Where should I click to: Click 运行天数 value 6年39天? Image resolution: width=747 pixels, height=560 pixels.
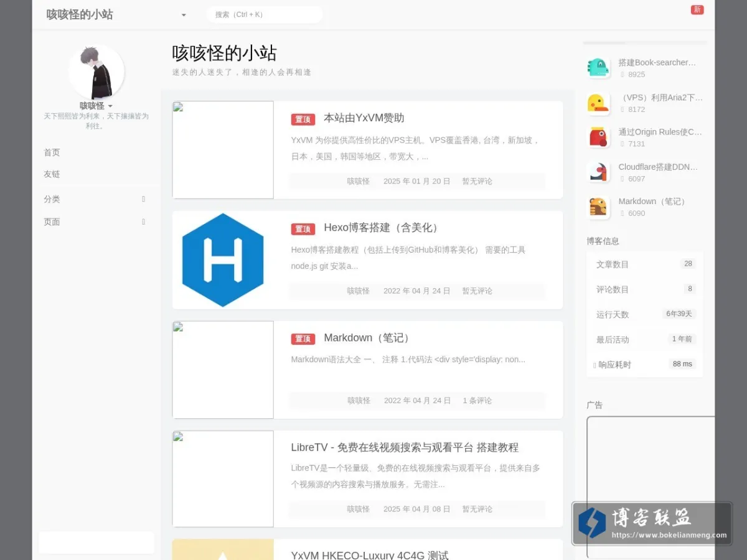pos(679,314)
